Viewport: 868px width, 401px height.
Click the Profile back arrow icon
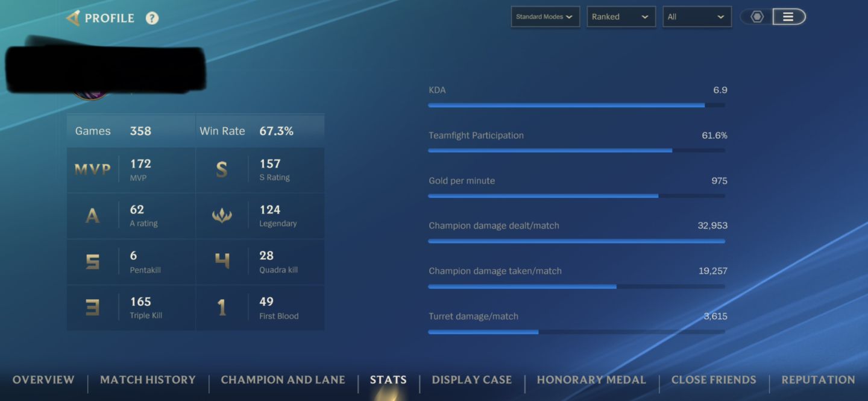(x=73, y=18)
